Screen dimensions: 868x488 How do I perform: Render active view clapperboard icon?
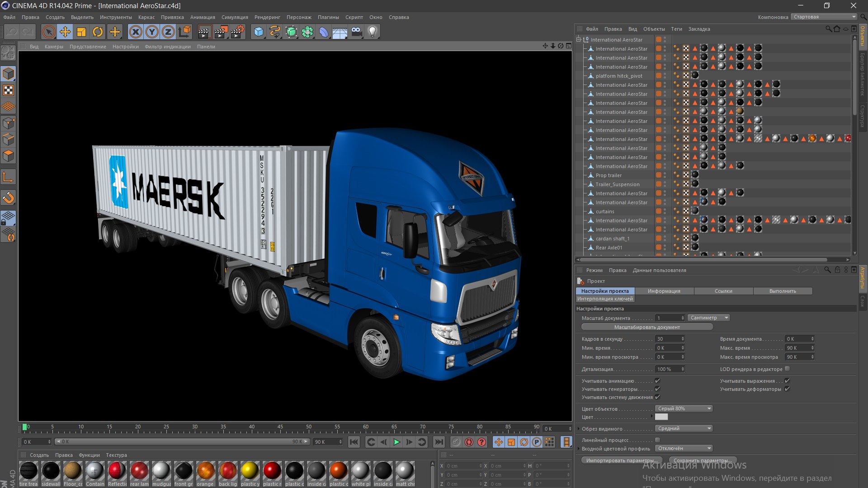[204, 32]
